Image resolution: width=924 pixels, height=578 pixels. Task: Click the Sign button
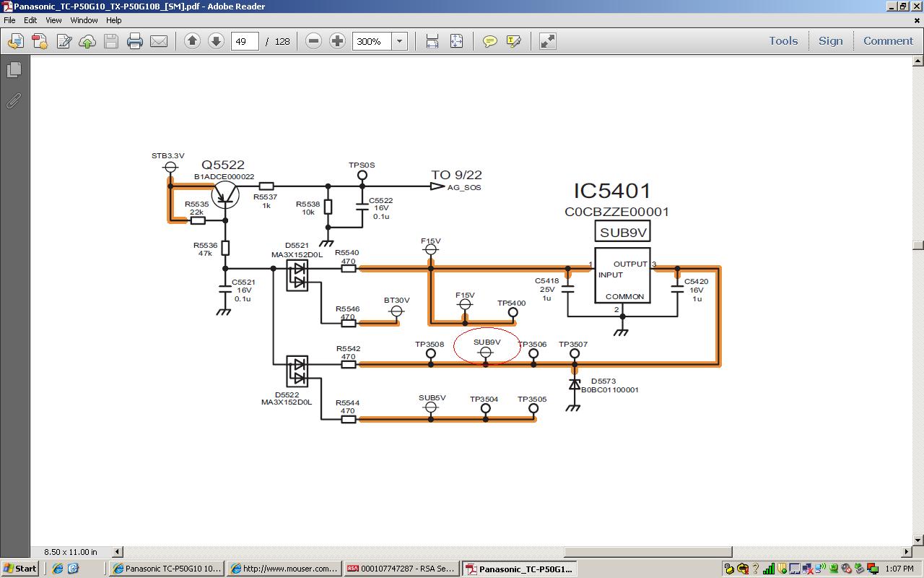coord(830,41)
